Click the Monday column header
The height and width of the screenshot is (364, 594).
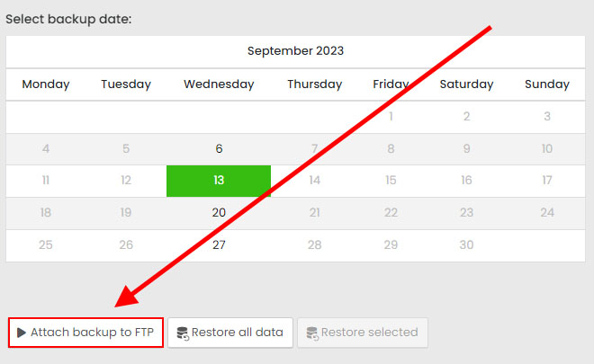(46, 84)
